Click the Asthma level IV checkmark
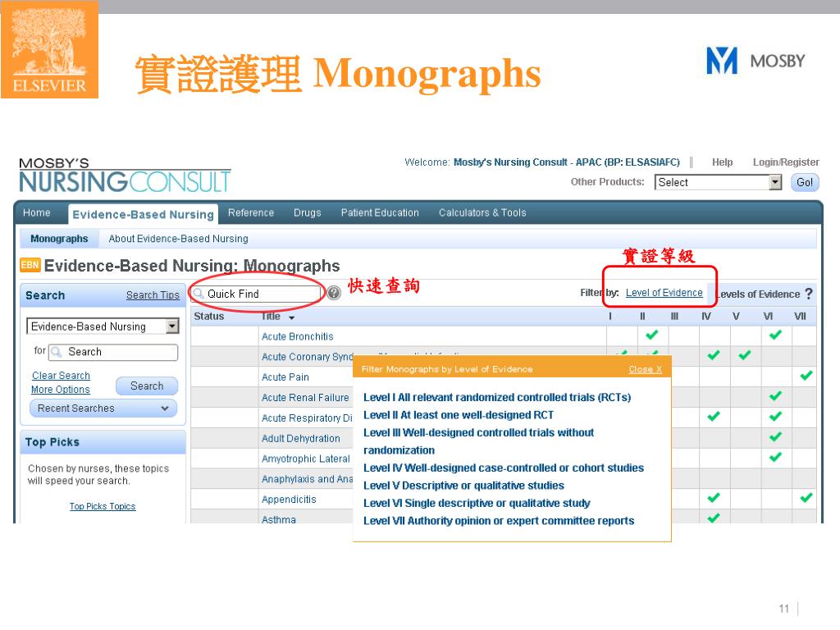Viewport: 840px width, 630px height. click(x=714, y=518)
